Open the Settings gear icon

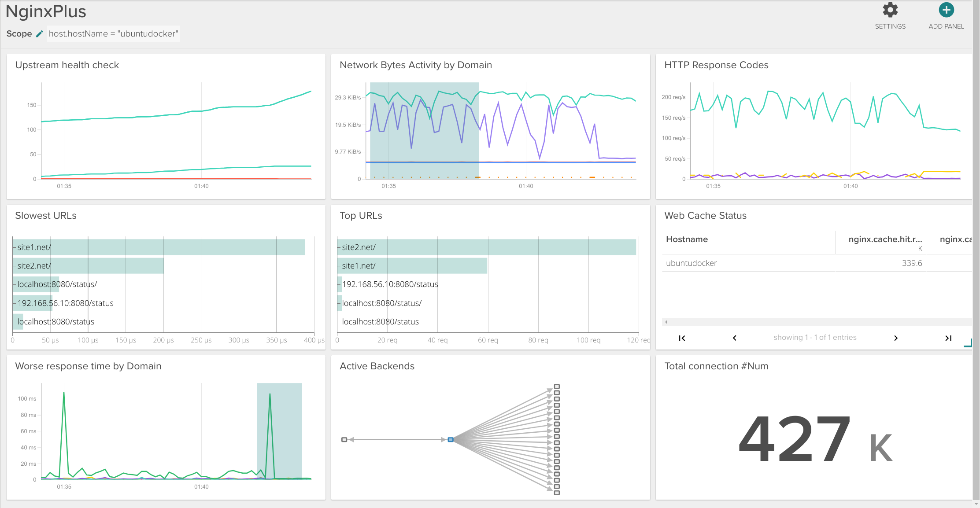tap(890, 10)
